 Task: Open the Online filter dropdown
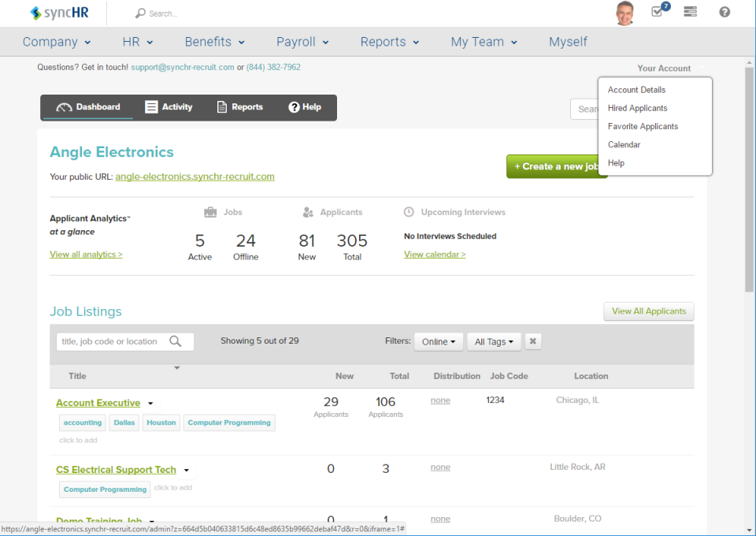[x=439, y=341]
